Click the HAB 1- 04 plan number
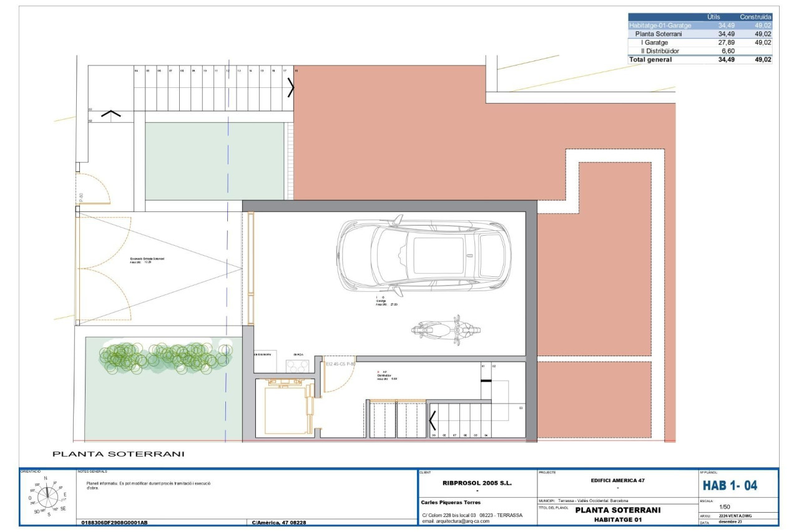The width and height of the screenshot is (799, 532). tap(730, 486)
